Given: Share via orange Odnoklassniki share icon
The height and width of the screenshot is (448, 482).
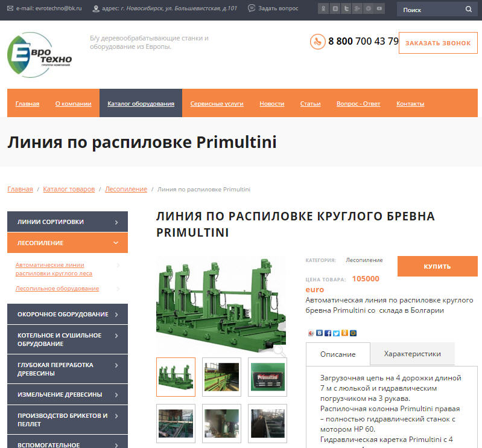Looking at the screenshot, I should 344,333.
